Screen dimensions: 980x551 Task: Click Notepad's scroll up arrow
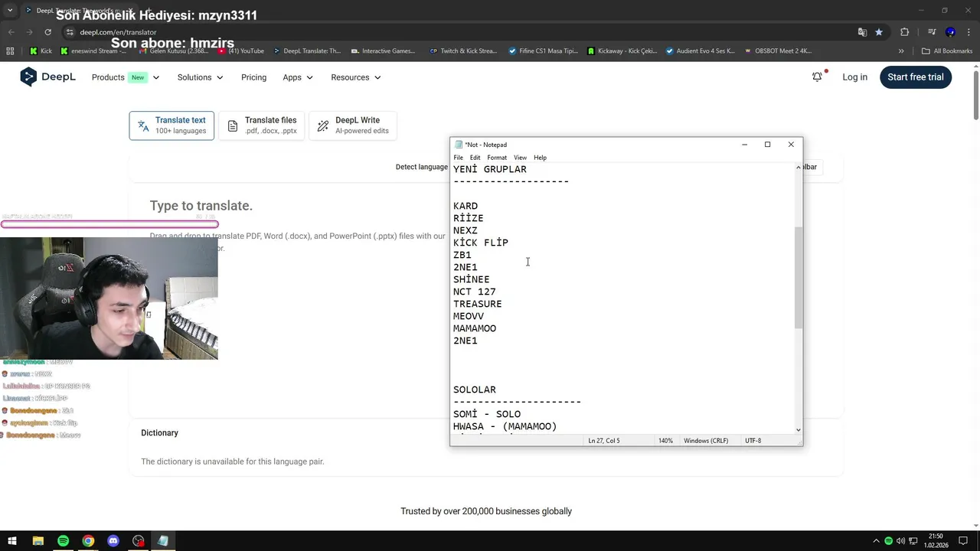(x=799, y=167)
